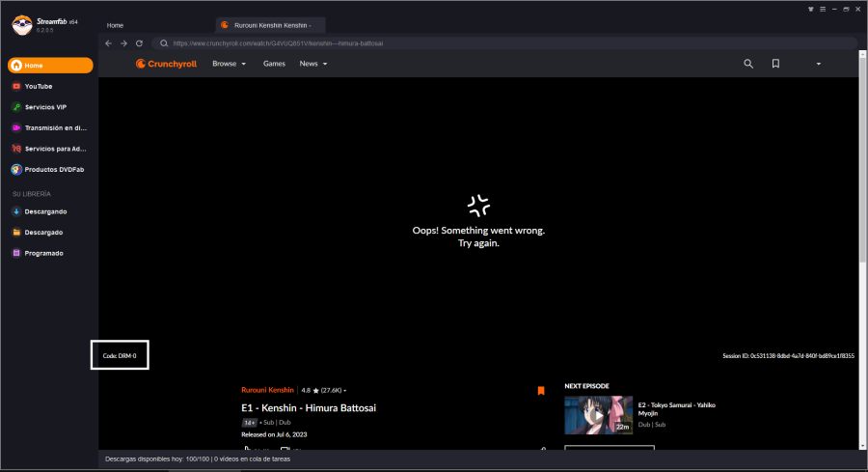
Task: Open the Games nav item
Action: click(274, 64)
